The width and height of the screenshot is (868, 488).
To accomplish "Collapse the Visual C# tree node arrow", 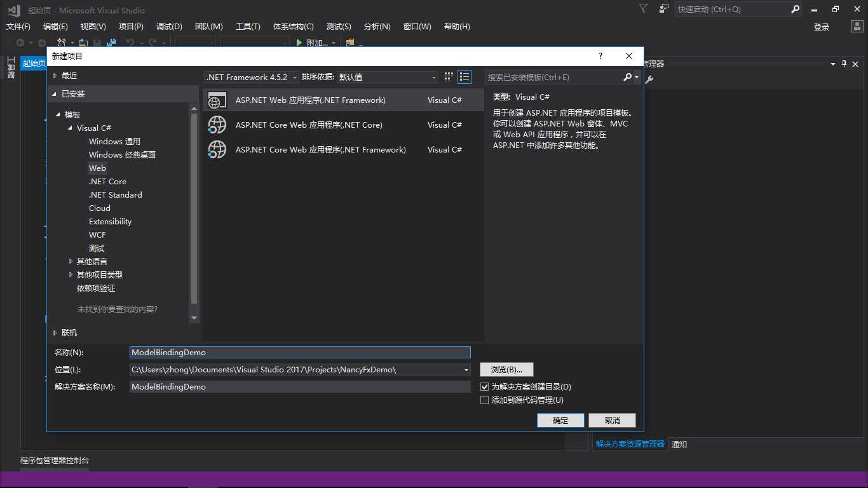I will (x=71, y=128).
